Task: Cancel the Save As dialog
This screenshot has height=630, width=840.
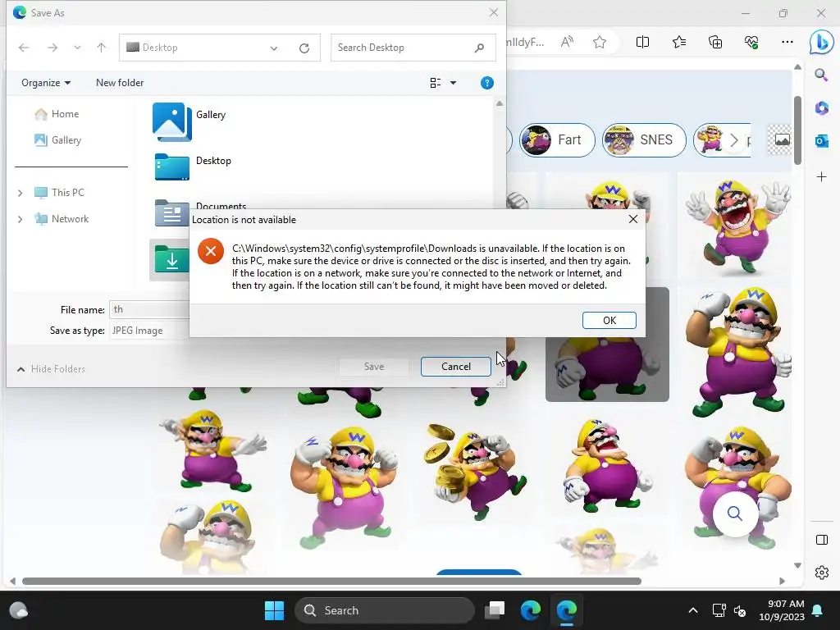Action: 456,367
